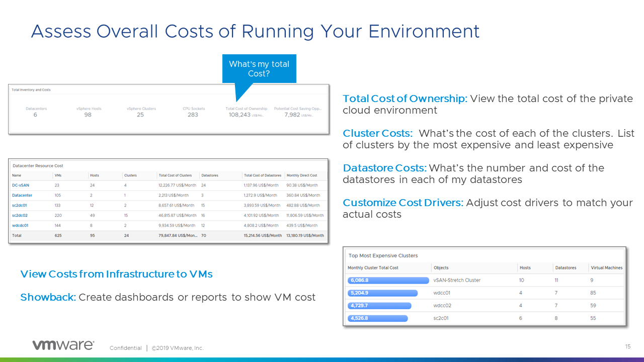Click the 4,526.8 cost bar for sc2c01

[x=377, y=318]
